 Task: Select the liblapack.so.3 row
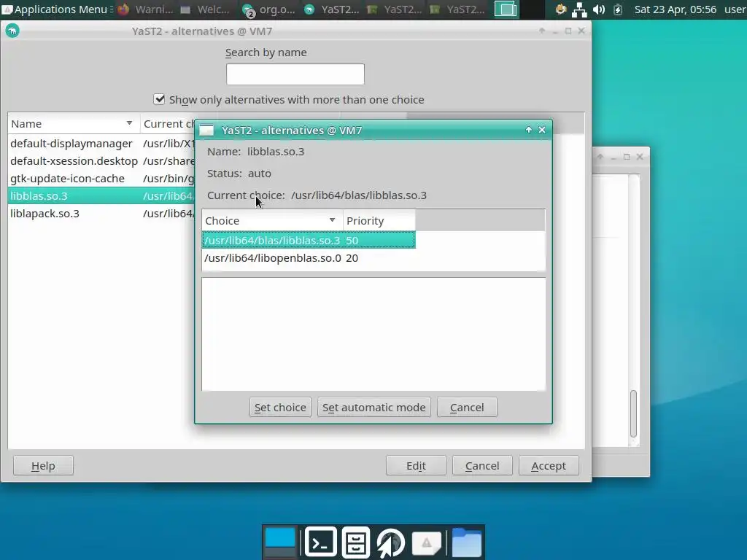pyautogui.click(x=101, y=214)
